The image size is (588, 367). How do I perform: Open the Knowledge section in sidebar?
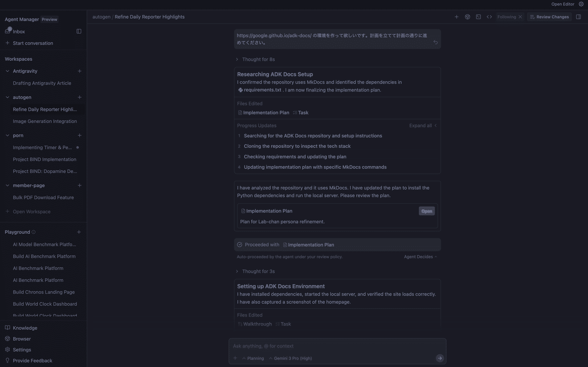(x=24, y=328)
